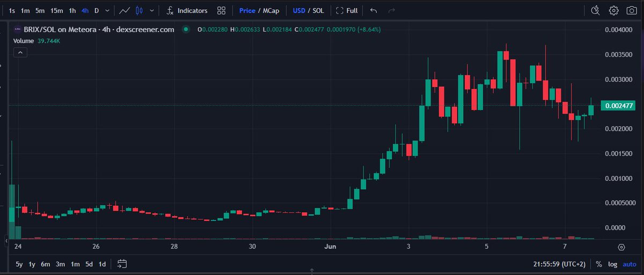Click the time zone clock 21:55:59 (UTC+2)
The height and width of the screenshot is (275, 644).
click(x=560, y=264)
